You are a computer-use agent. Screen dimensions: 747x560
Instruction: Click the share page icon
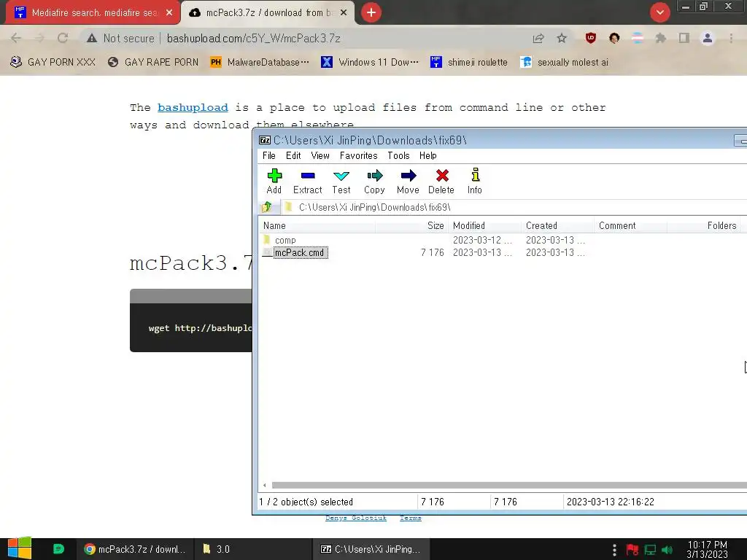click(538, 38)
